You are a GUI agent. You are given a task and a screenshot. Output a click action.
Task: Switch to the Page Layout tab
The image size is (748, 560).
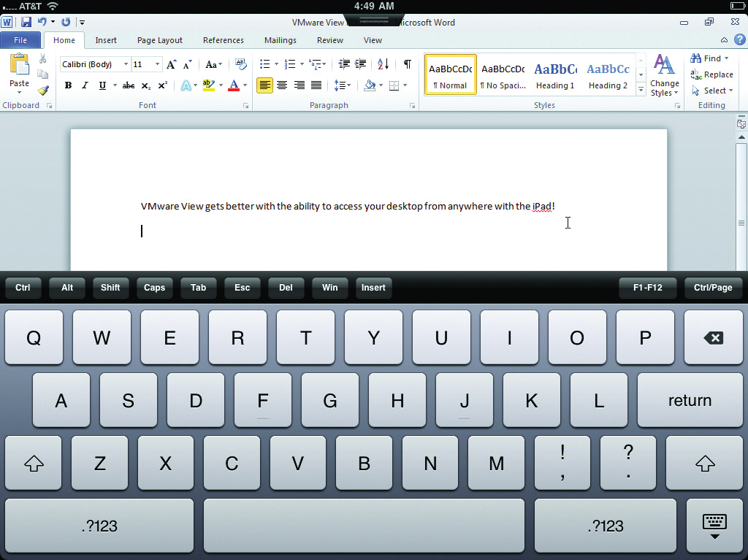[x=160, y=40]
